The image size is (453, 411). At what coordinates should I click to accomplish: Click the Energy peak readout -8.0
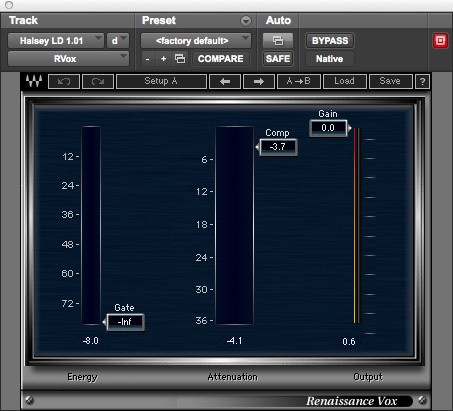[91, 341]
